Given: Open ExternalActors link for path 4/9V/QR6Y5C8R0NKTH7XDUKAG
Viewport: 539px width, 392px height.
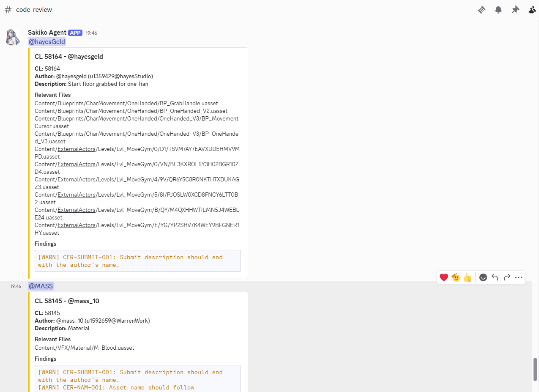Looking at the screenshot, I should coord(77,179).
